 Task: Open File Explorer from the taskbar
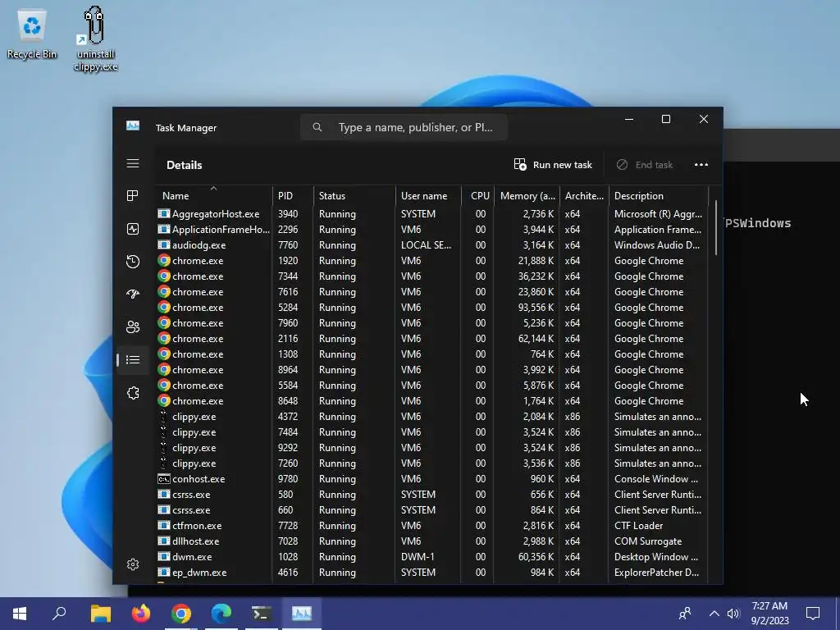pos(100,614)
